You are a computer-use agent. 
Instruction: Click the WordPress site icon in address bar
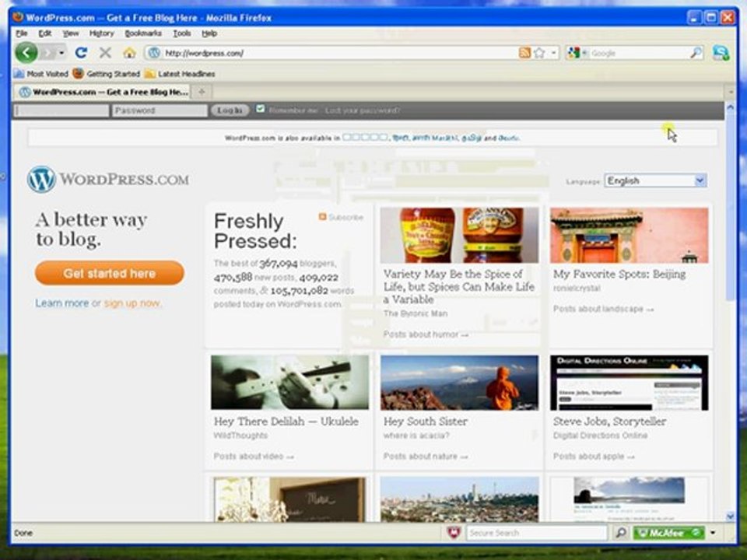point(153,53)
